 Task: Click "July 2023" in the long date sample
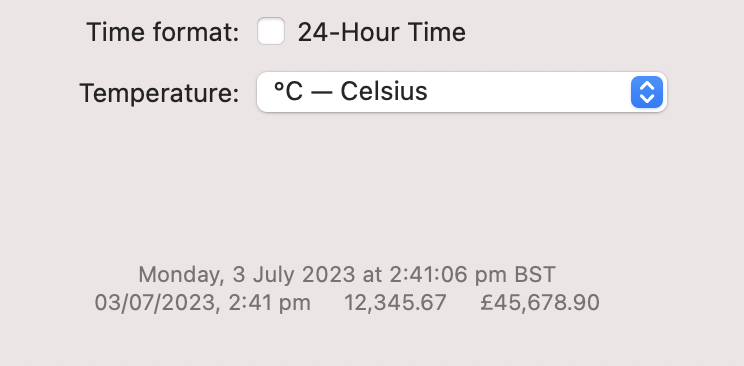click(304, 275)
